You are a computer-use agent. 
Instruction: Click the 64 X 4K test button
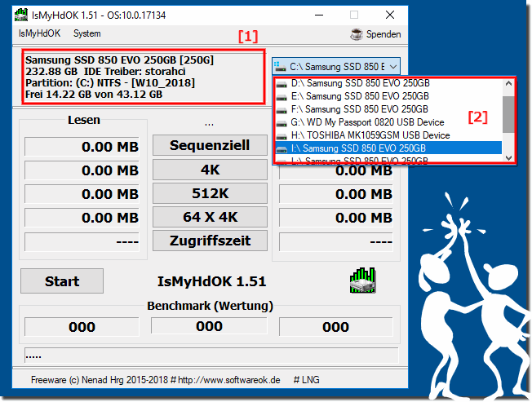click(210, 217)
